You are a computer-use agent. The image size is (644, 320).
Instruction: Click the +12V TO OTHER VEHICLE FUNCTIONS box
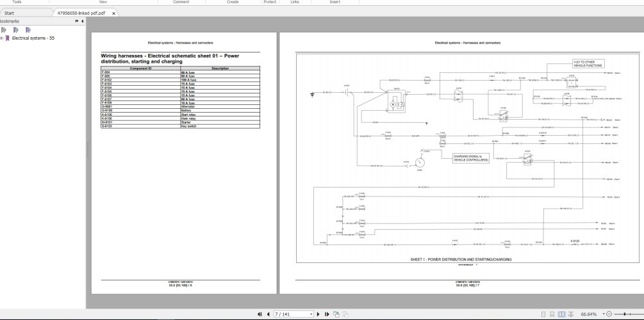[x=588, y=63]
